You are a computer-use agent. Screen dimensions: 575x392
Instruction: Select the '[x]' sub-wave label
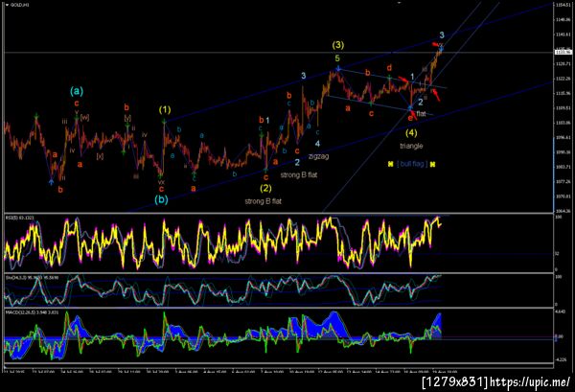pos(100,156)
